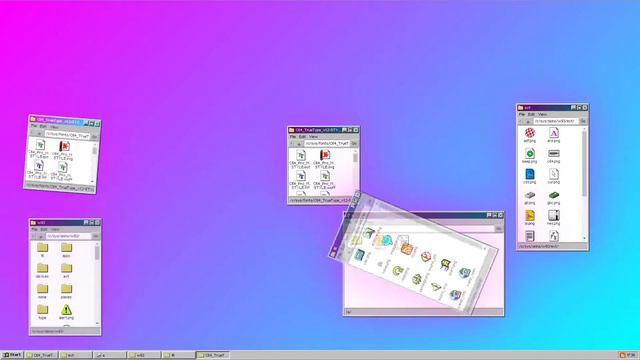Open the Start menu on the taskbar
The height and width of the screenshot is (360, 640).
click(x=12, y=355)
